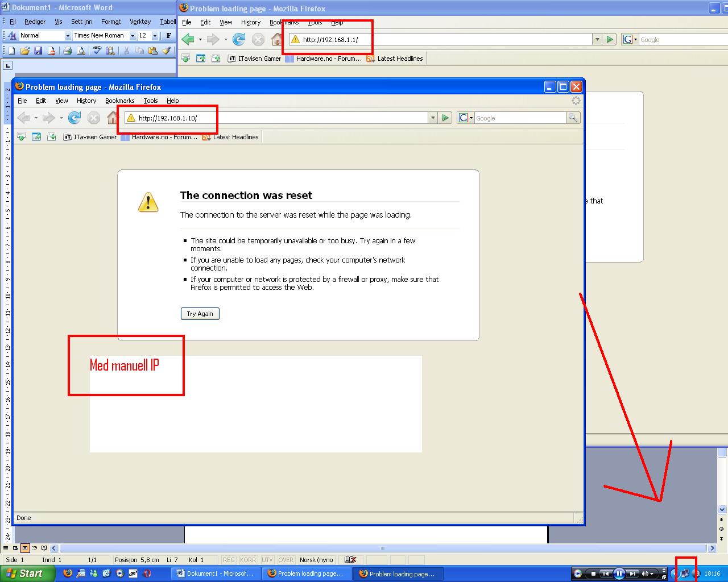Screen dimensions: 728x582
Task: Open Forward history dropdown in front Firefox
Action: (x=61, y=118)
